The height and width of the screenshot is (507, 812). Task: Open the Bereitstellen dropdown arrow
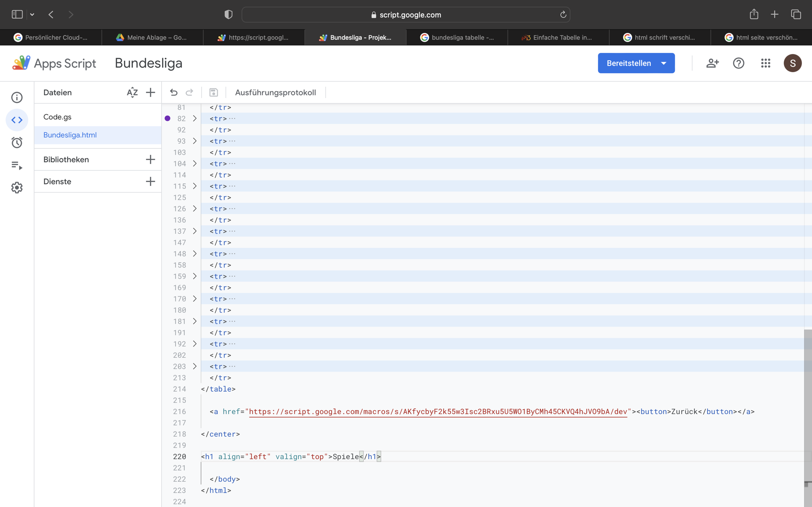tap(664, 63)
